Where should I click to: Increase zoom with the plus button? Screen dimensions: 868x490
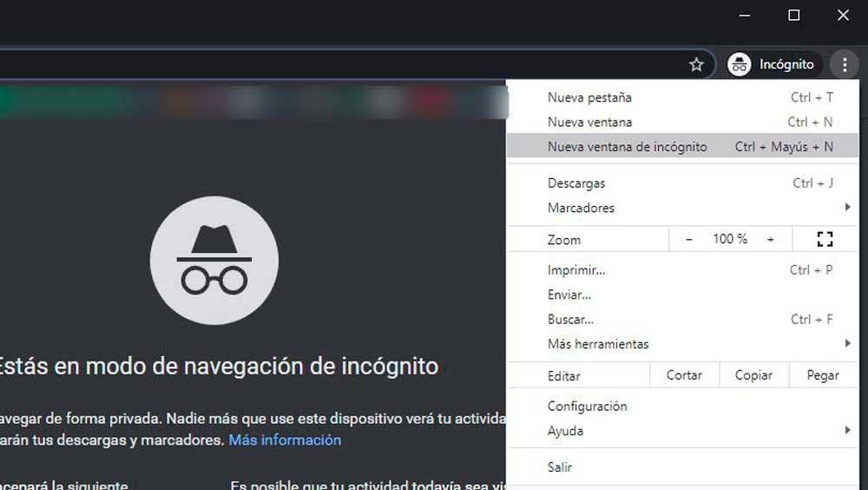click(x=770, y=239)
